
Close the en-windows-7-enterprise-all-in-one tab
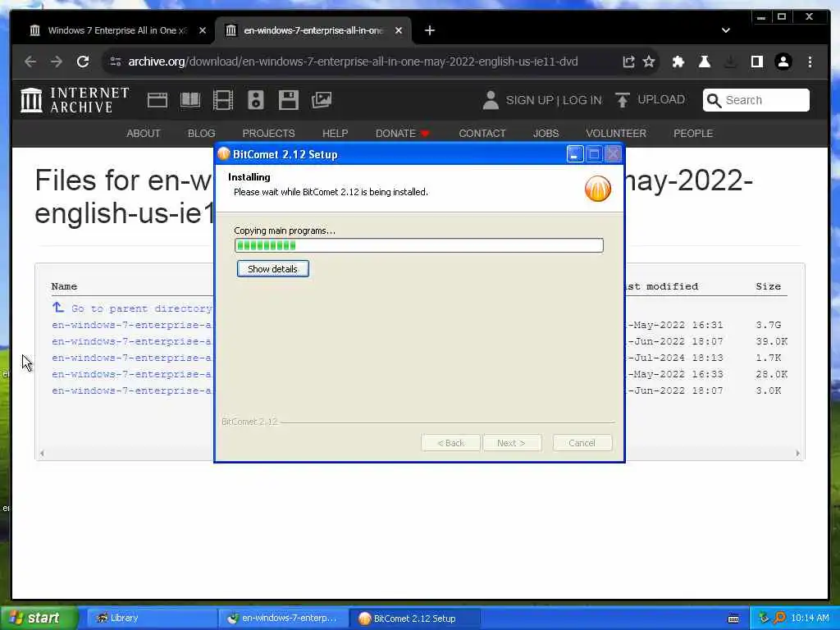pyautogui.click(x=399, y=30)
